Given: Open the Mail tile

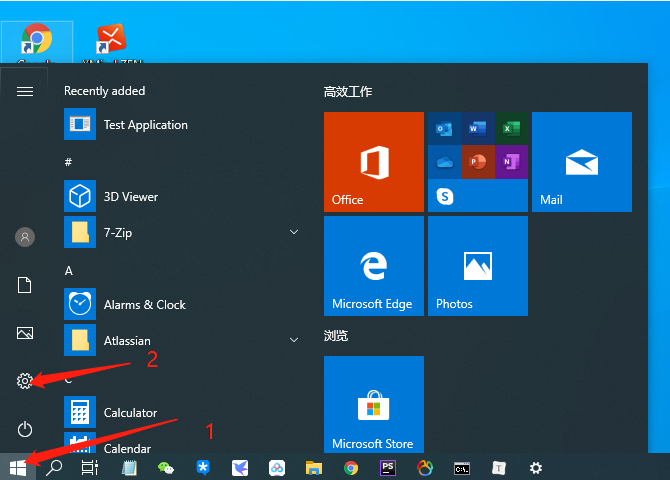Looking at the screenshot, I should 582,162.
